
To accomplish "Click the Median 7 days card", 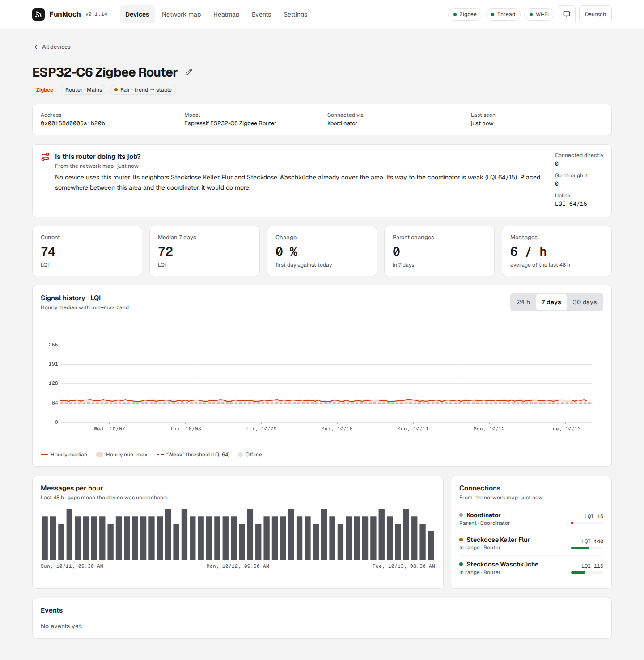I will pos(205,251).
